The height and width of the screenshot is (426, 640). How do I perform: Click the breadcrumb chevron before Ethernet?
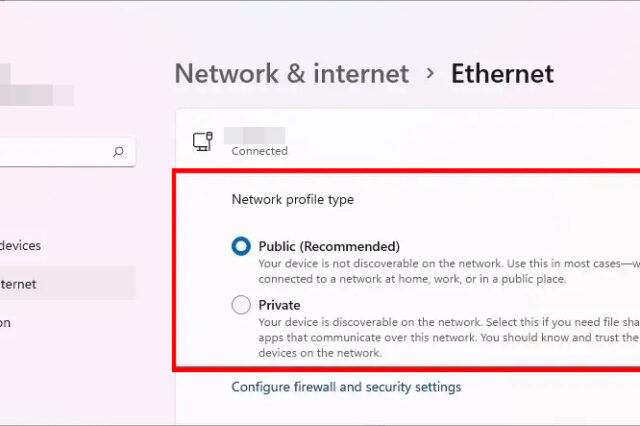coord(430,73)
